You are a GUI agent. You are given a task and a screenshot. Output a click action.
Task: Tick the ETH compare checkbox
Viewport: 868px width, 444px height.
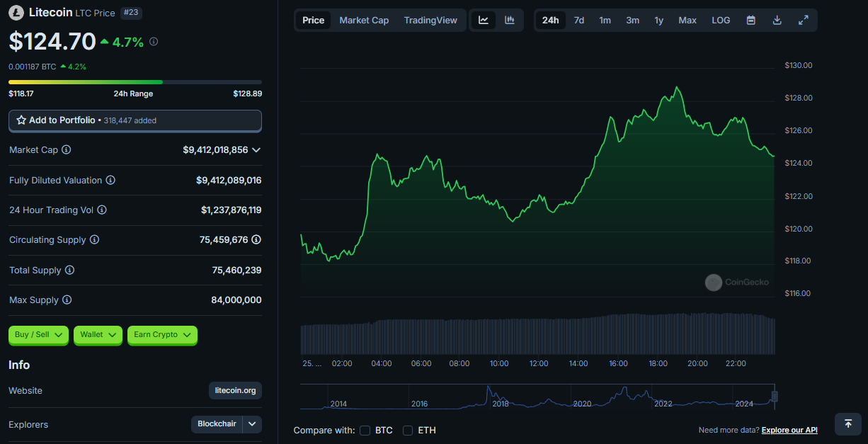(408, 431)
